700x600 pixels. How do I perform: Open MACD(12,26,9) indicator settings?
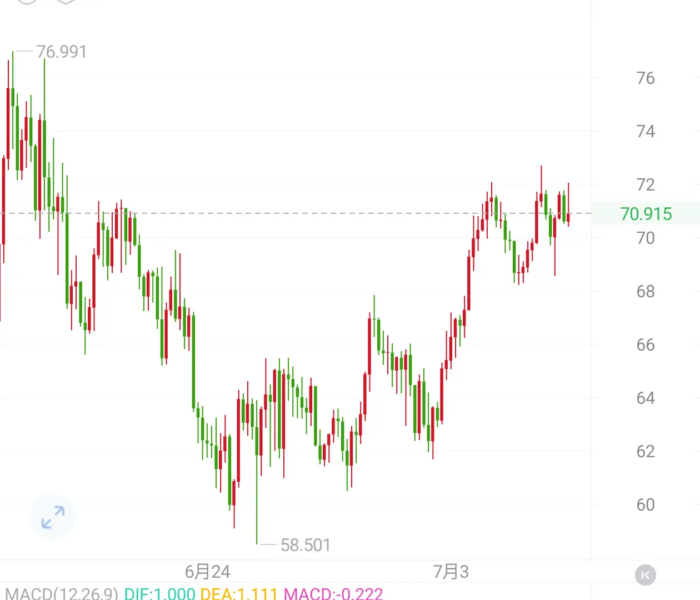click(x=62, y=593)
